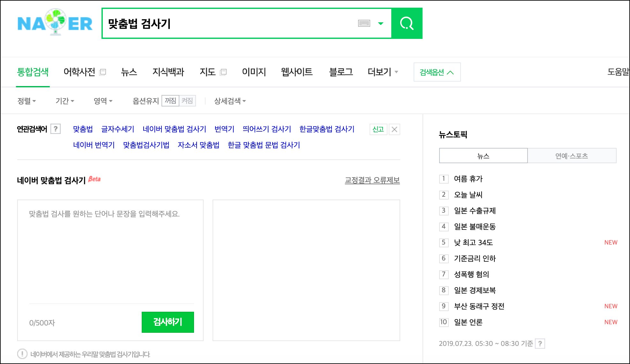Open news topic 낮 최고 34도

pos(473,242)
